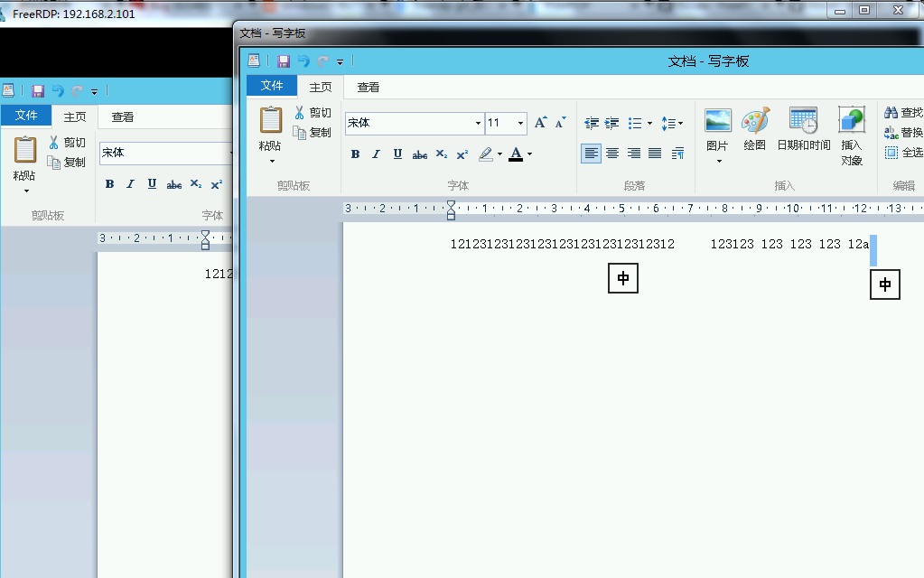
Task: Click the Chinese IME indicator below 12a
Action: tap(885, 284)
